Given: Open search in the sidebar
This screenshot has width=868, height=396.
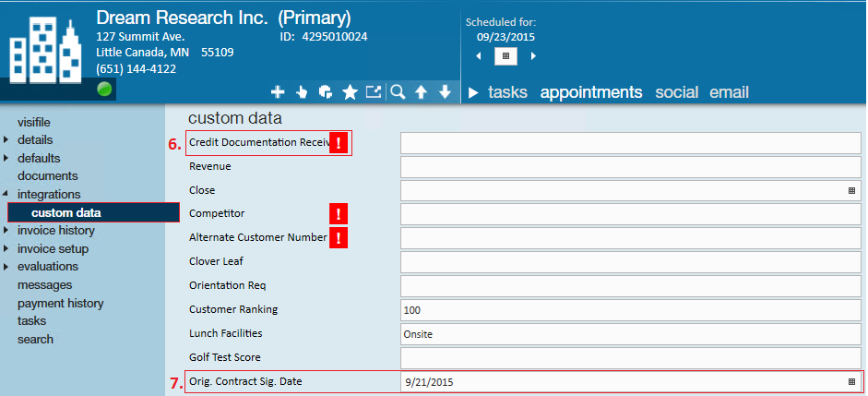Looking at the screenshot, I should [x=35, y=340].
